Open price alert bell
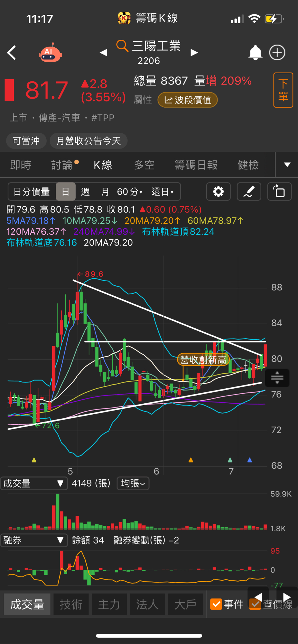Viewport: 298px width, 644px height. 255,52
